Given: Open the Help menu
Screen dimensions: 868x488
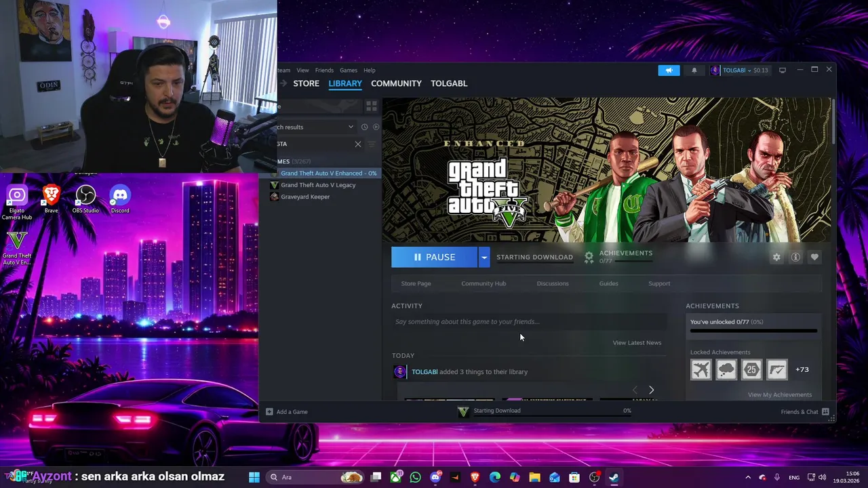Looking at the screenshot, I should click(x=369, y=70).
